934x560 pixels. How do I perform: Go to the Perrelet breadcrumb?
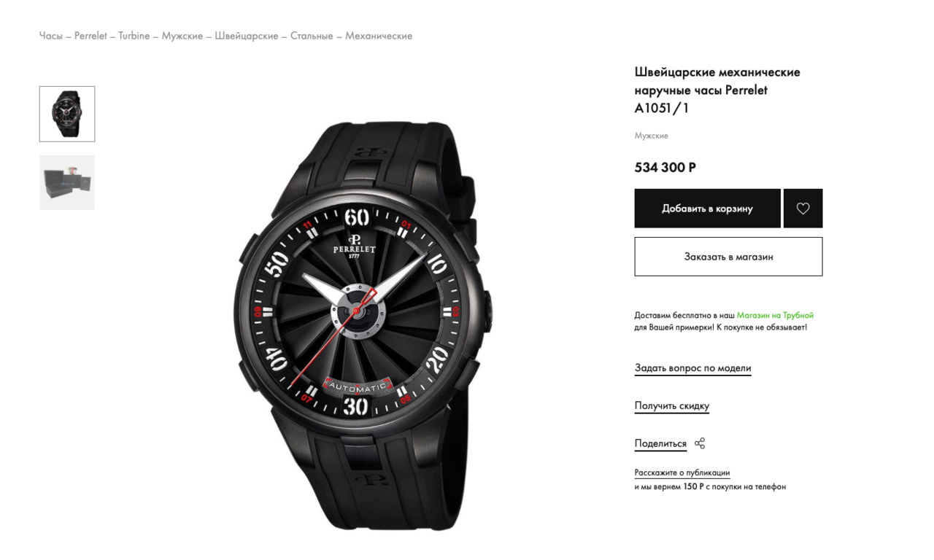click(x=90, y=36)
